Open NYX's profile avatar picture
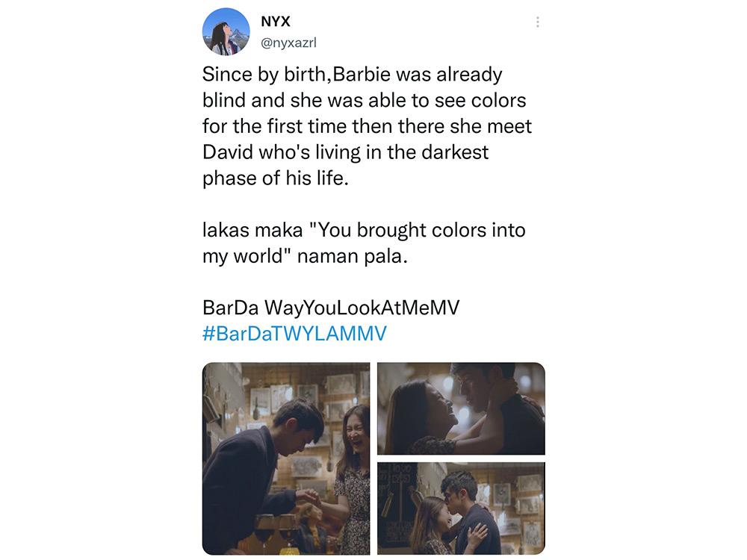The height and width of the screenshot is (560, 747). coord(226,31)
